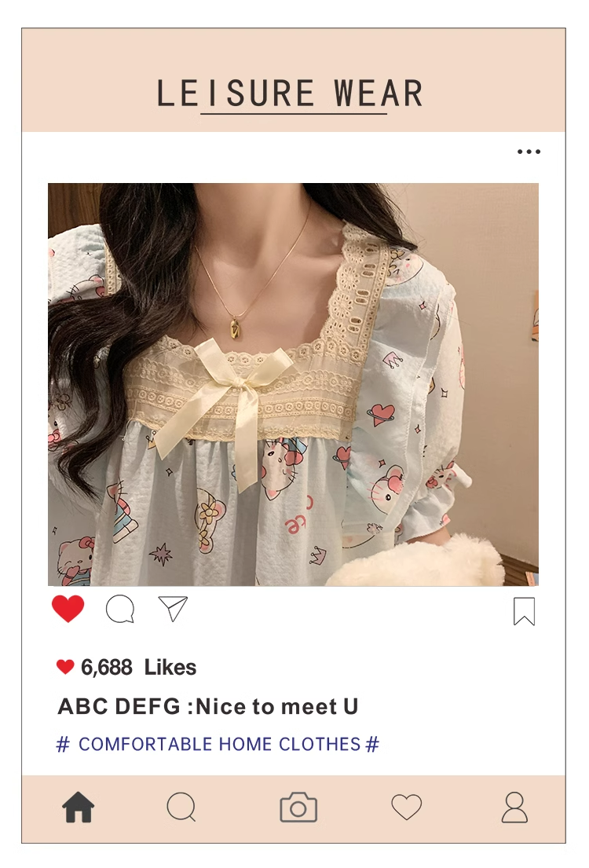589x868 pixels.
Task: Open the three-dot more options menu
Action: [529, 151]
